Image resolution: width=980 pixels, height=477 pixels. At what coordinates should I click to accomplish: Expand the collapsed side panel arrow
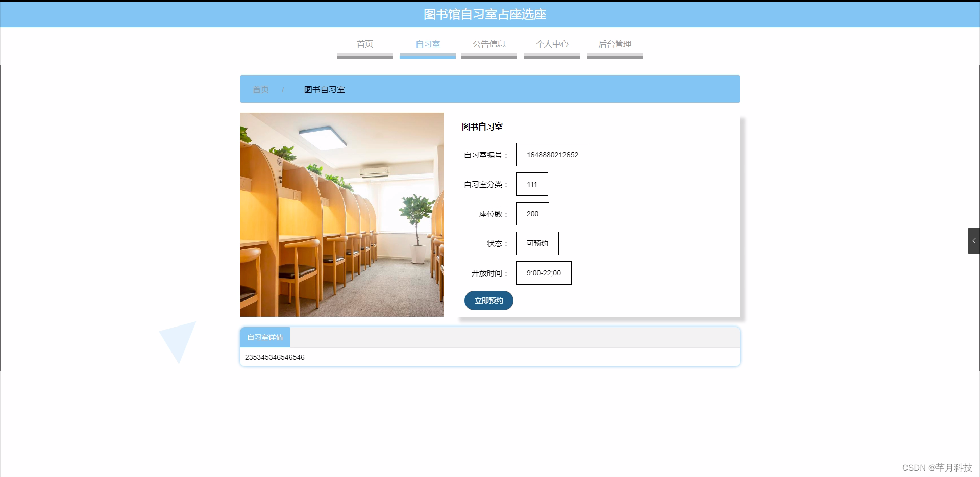click(974, 240)
